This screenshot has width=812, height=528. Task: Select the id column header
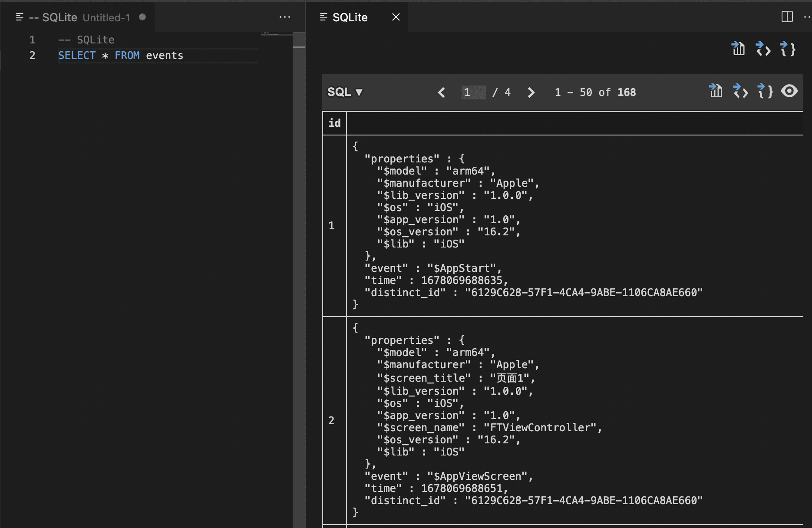pyautogui.click(x=334, y=123)
